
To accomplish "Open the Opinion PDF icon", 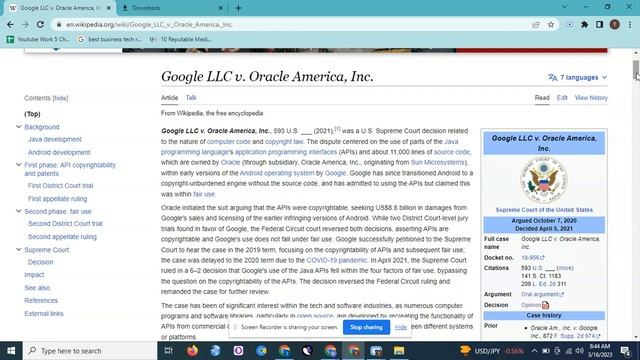I will coord(545,305).
